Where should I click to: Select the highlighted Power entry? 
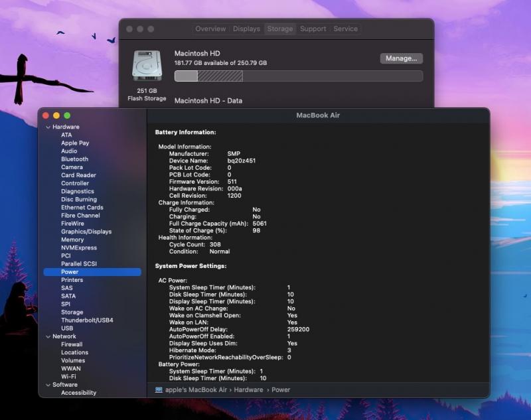point(92,272)
